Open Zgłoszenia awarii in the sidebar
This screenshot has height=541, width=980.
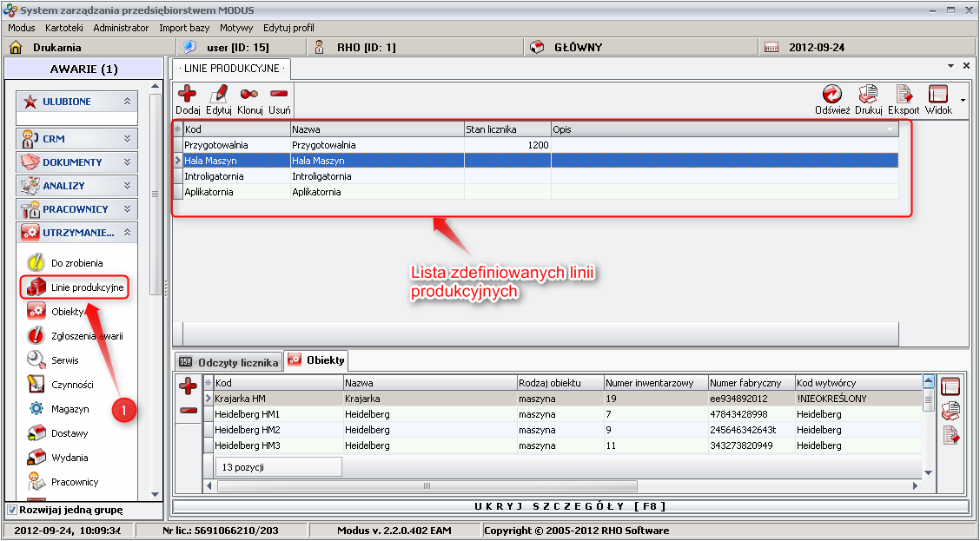[x=87, y=336]
